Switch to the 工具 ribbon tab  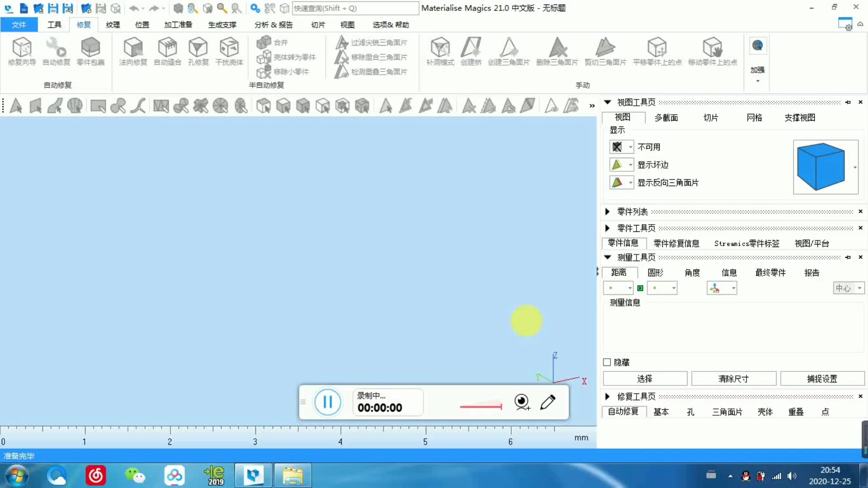(54, 25)
